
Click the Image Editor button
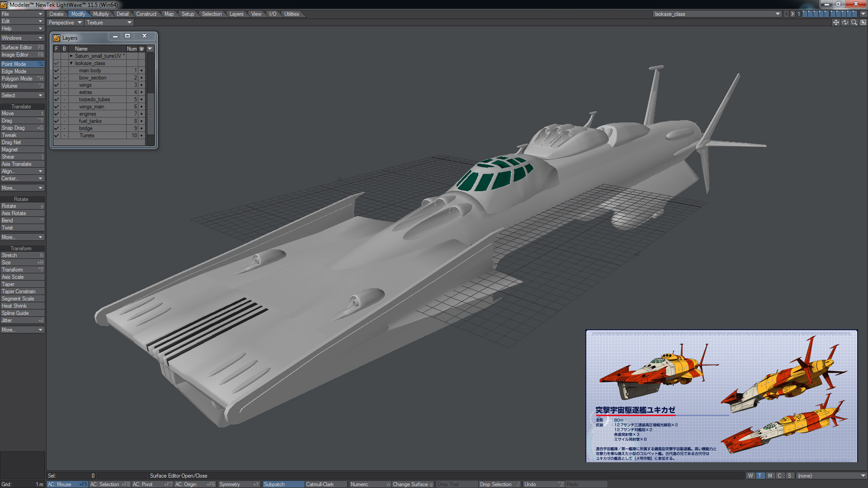click(22, 55)
